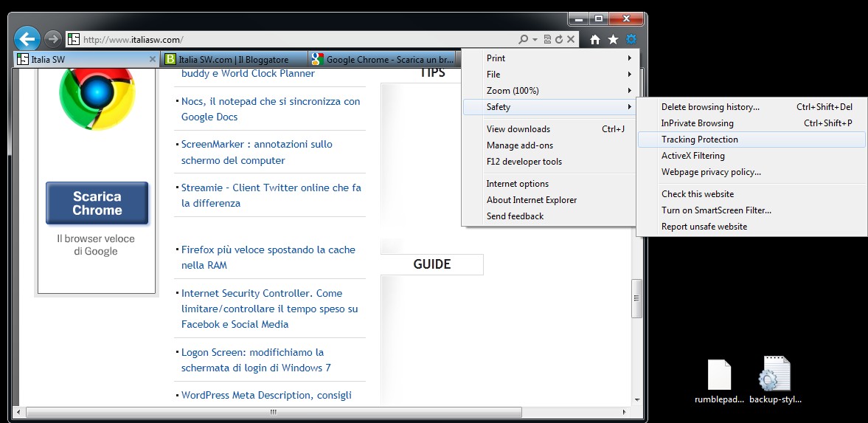The width and height of the screenshot is (868, 423).
Task: Open Favorites with the star icon
Action: point(613,39)
